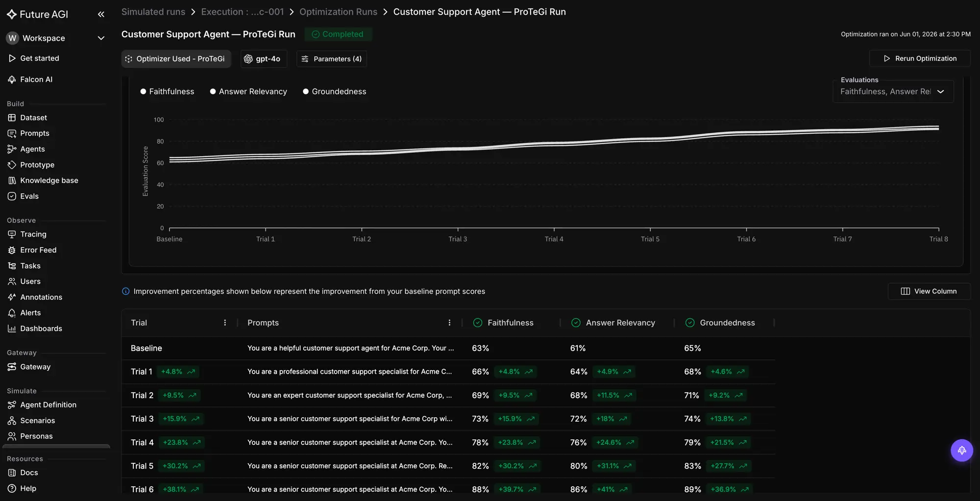Click the Scenarios icon in sidebar

point(12,421)
